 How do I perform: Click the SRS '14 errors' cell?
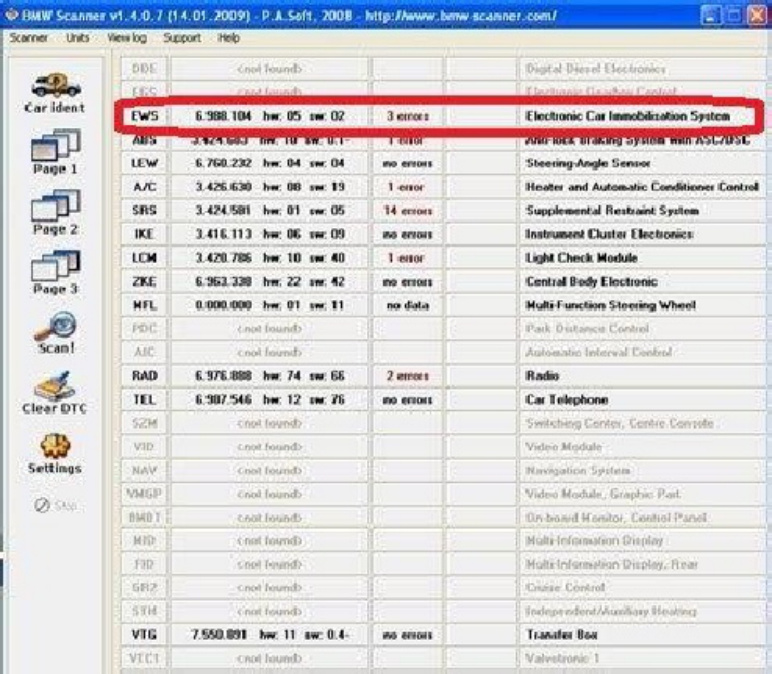[407, 210]
